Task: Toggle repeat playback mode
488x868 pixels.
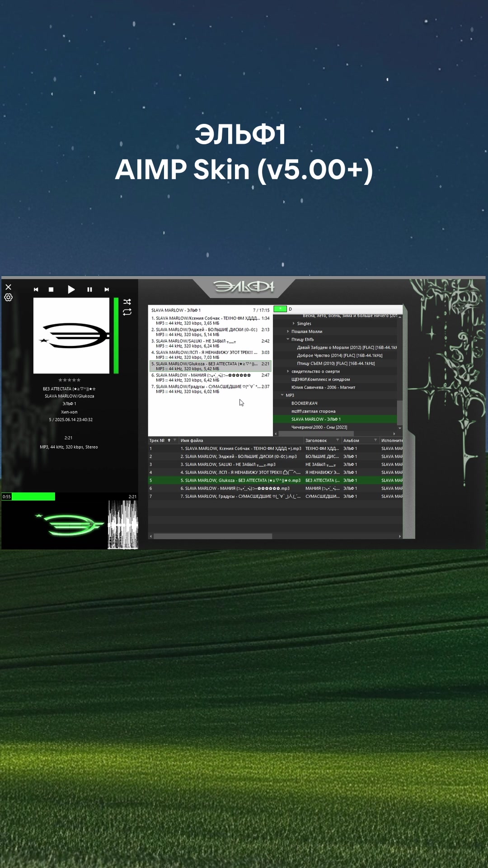Action: click(127, 312)
